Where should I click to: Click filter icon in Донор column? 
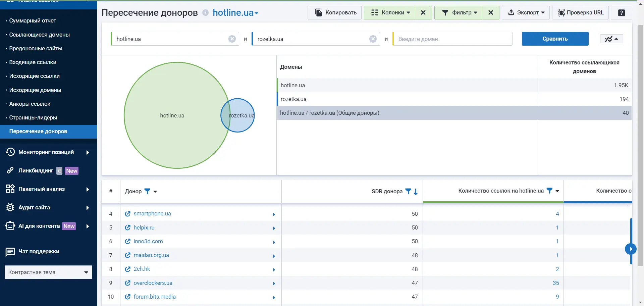tap(147, 191)
